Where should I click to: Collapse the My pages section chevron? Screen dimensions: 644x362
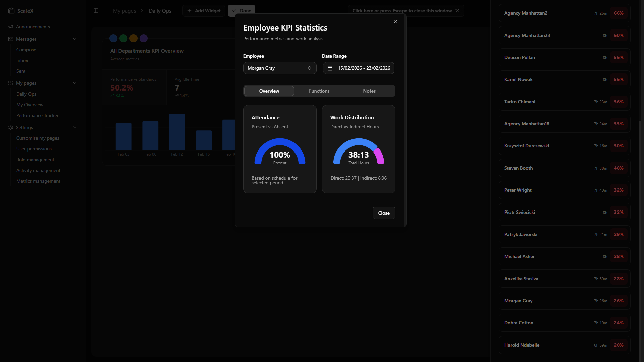click(x=75, y=83)
